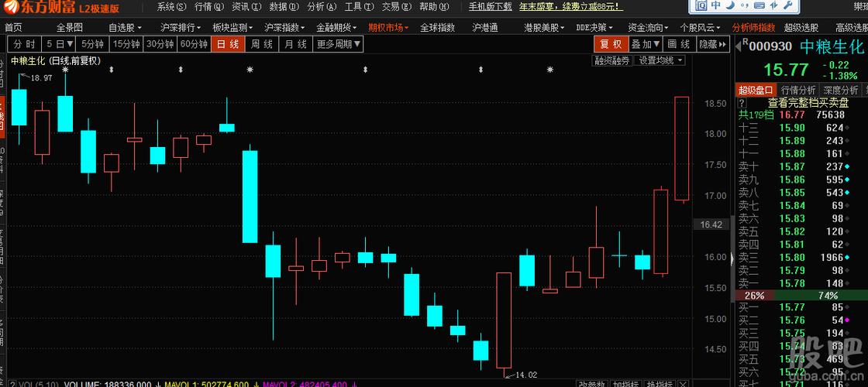Expand the 沪深排行 dropdown menu
This screenshot has height=387, width=868.
[x=181, y=28]
